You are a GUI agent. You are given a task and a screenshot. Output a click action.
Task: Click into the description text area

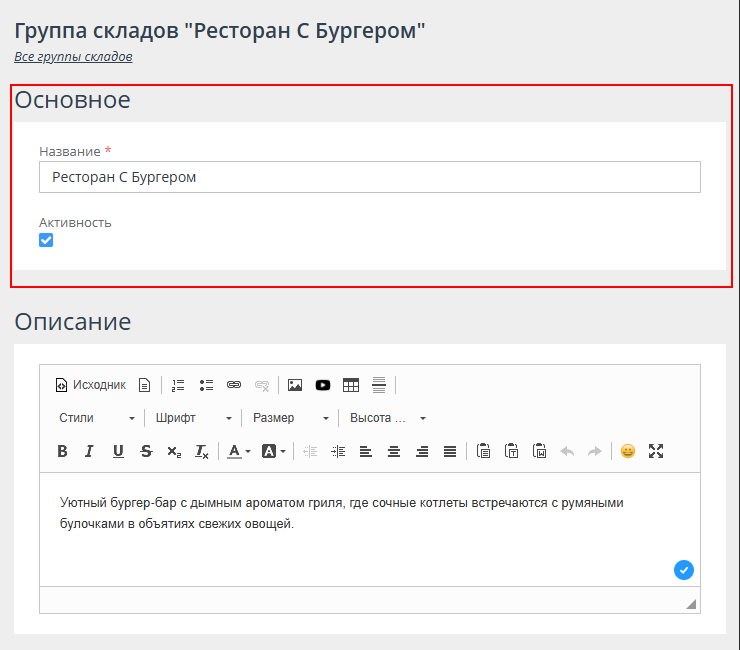point(370,529)
